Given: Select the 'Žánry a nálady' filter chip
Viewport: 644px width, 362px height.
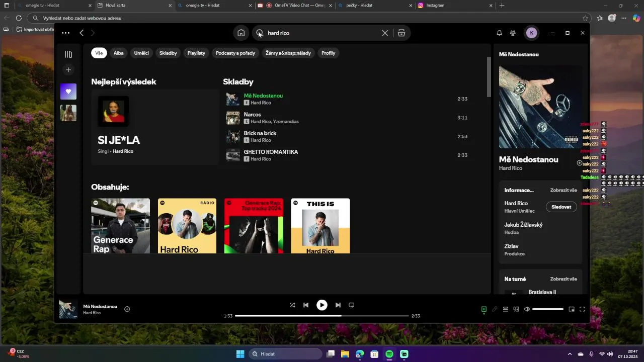Looking at the screenshot, I should [x=288, y=53].
